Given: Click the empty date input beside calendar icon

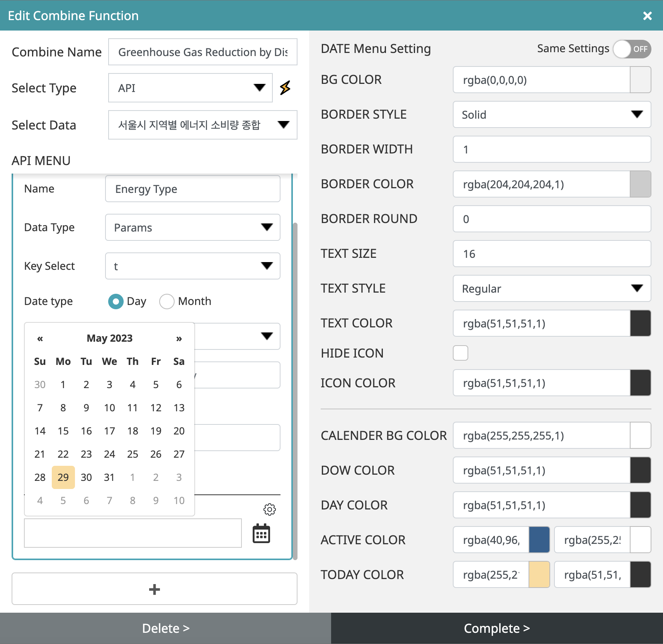Looking at the screenshot, I should pos(133,533).
